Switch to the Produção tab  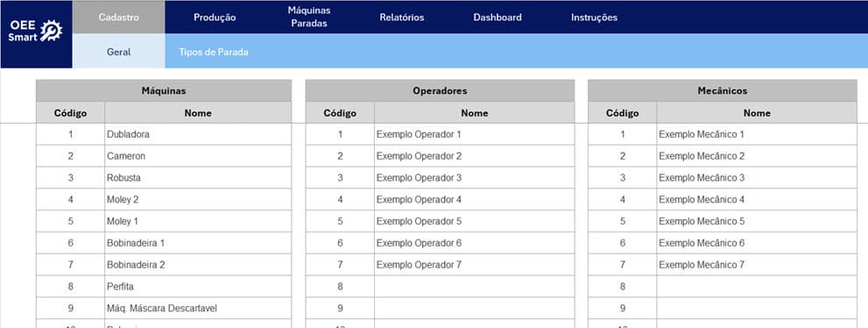(x=215, y=18)
